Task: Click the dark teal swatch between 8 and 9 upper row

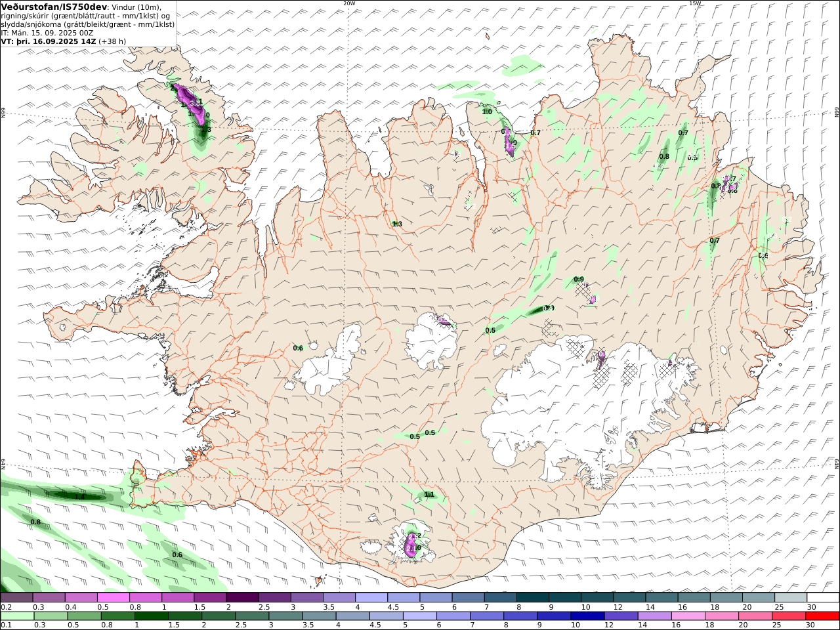Action: [x=532, y=598]
